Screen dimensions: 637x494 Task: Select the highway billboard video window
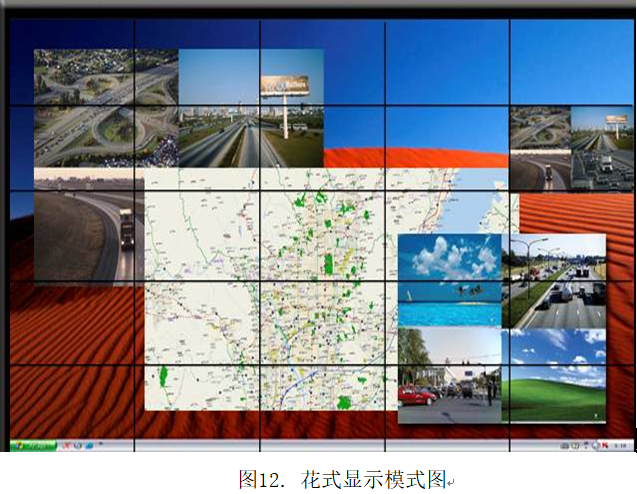(251, 107)
